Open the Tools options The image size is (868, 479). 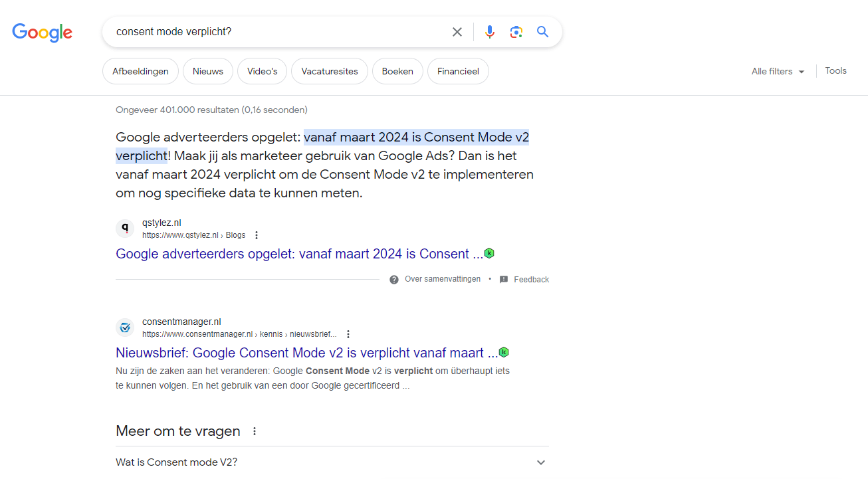pos(835,71)
